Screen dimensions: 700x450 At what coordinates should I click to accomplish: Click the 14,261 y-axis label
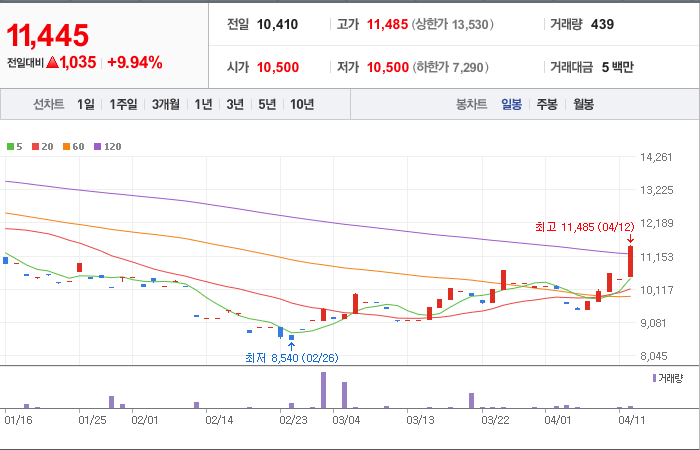(656, 157)
